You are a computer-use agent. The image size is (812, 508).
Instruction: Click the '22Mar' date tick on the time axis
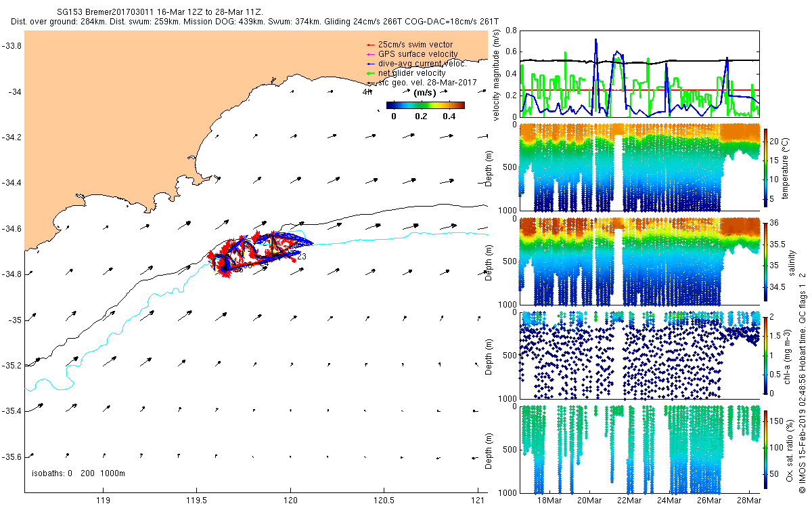[629, 501]
